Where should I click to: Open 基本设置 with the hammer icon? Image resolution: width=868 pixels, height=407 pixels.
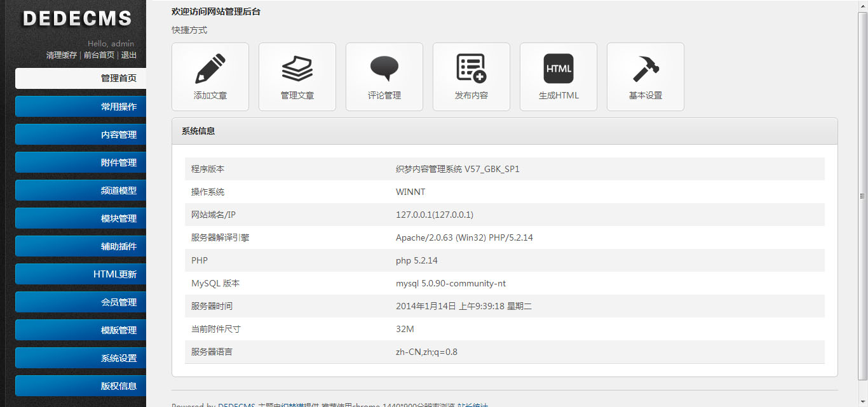point(645,69)
